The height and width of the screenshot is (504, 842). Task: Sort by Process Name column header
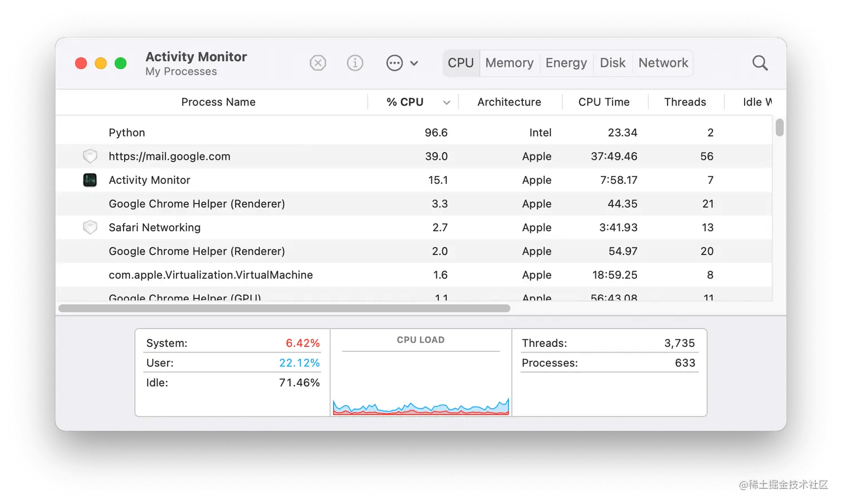click(x=218, y=102)
